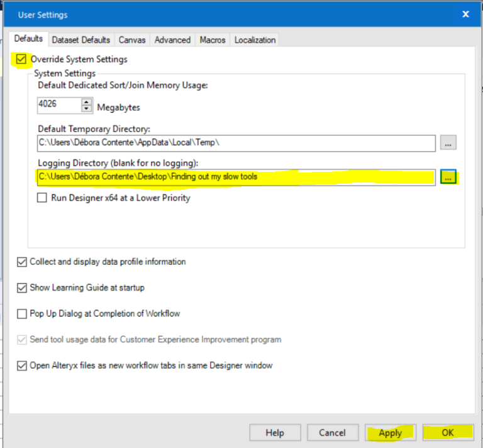The width and height of the screenshot is (483, 448).
Task: Select the Macros tab
Action: [x=213, y=40]
